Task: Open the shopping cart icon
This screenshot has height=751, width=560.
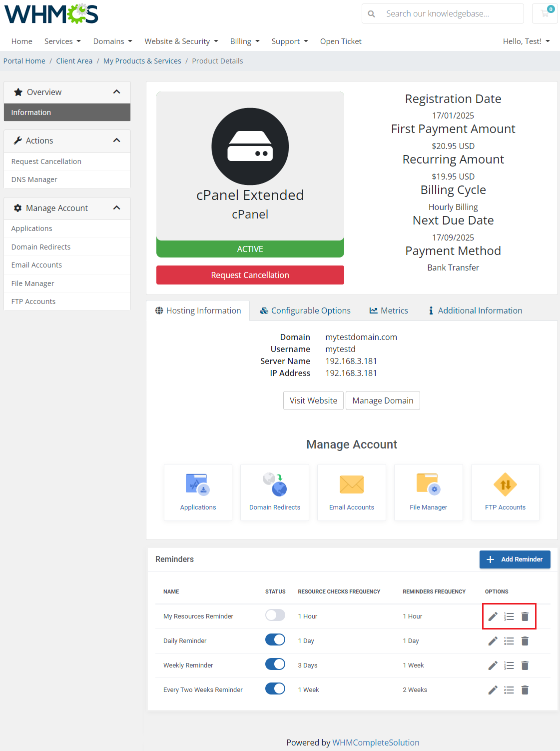Action: [x=545, y=13]
